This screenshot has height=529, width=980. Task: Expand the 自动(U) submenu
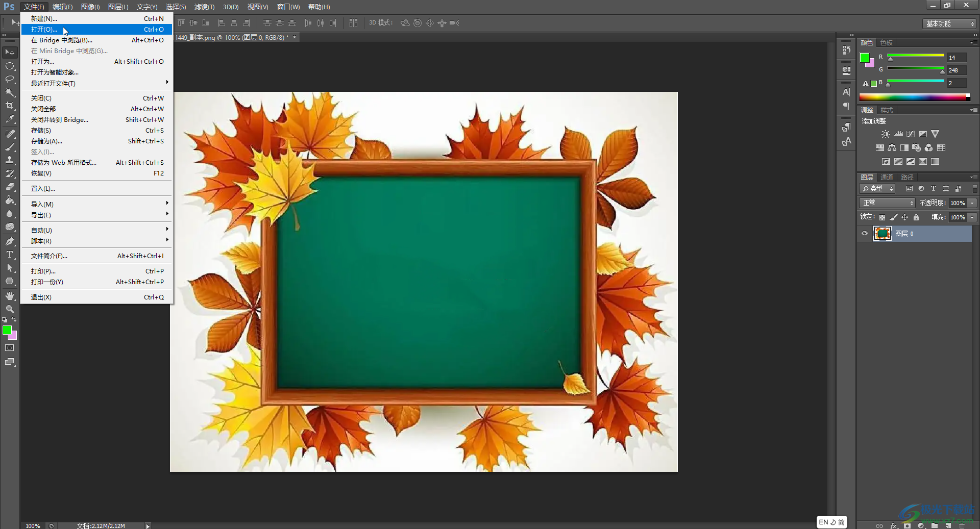tap(97, 230)
